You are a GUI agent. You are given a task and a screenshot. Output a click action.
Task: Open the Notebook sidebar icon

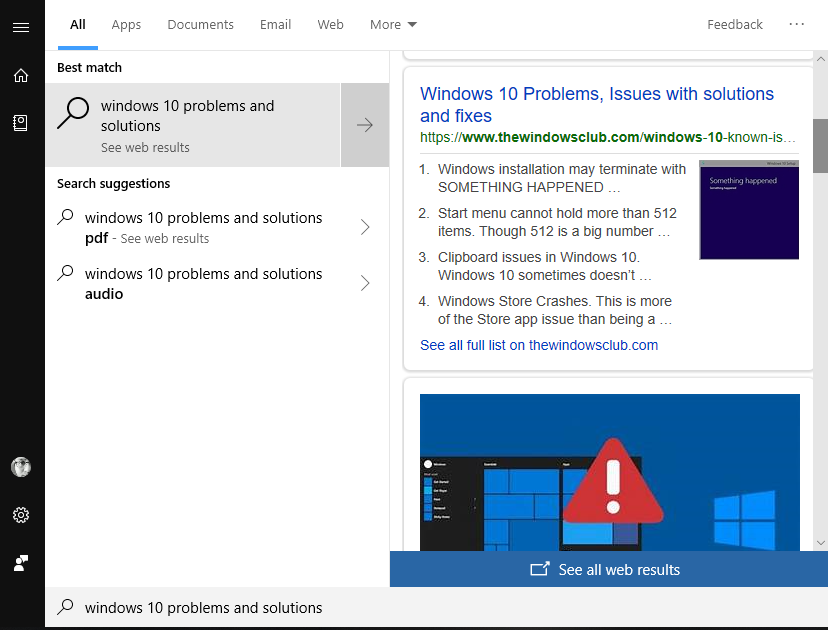[21, 123]
